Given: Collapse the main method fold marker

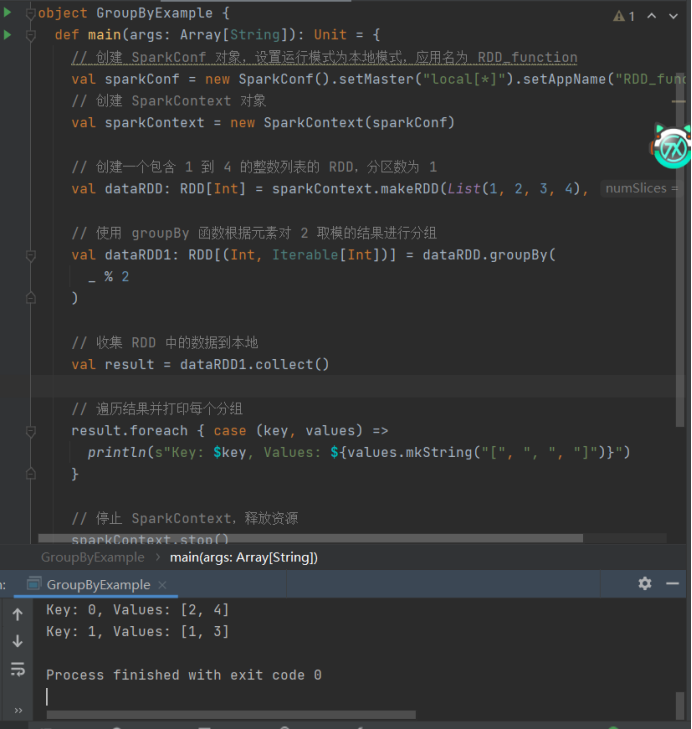Looking at the screenshot, I should click(31, 35).
